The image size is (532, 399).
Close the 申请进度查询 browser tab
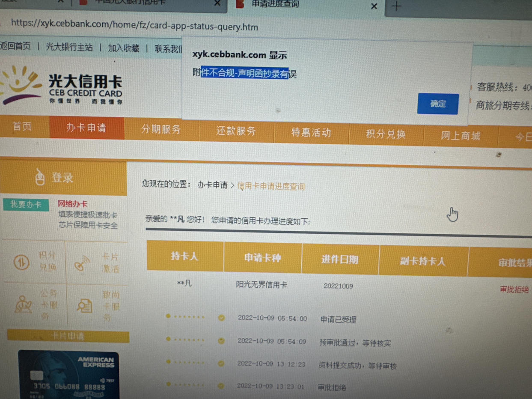coord(374,6)
